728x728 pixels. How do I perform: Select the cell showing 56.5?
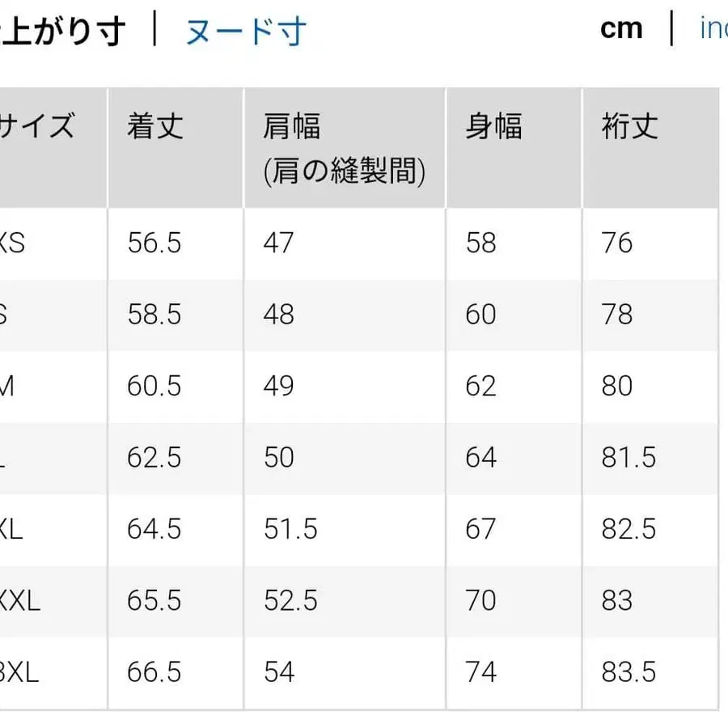click(154, 243)
